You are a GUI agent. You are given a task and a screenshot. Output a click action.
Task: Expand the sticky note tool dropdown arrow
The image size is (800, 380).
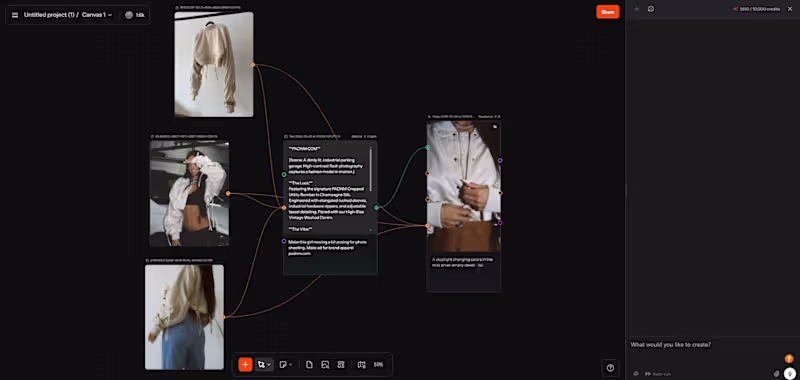291,365
